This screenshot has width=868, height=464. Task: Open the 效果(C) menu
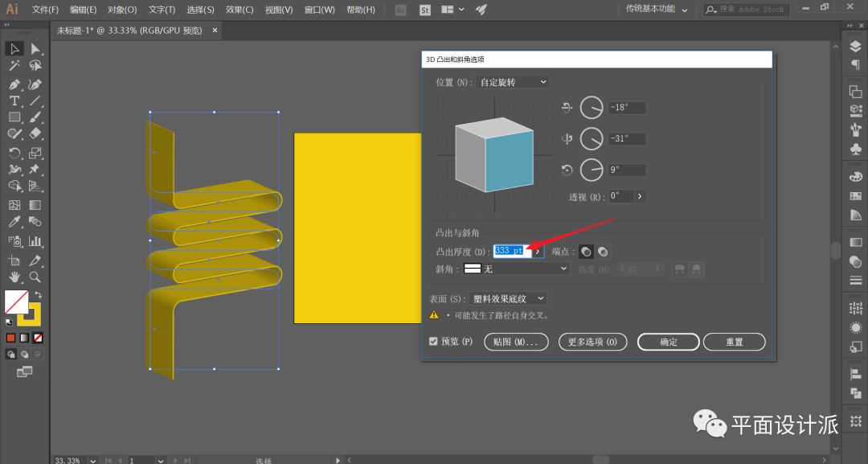click(x=239, y=10)
